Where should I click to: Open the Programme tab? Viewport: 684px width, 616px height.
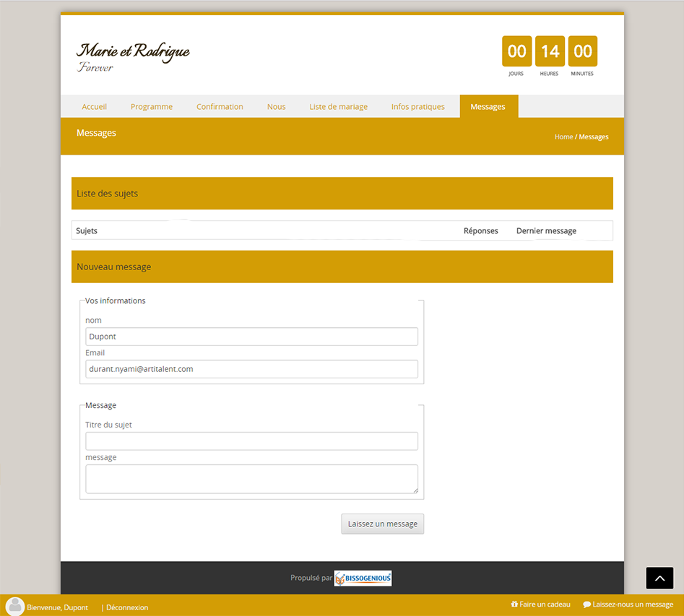click(152, 106)
